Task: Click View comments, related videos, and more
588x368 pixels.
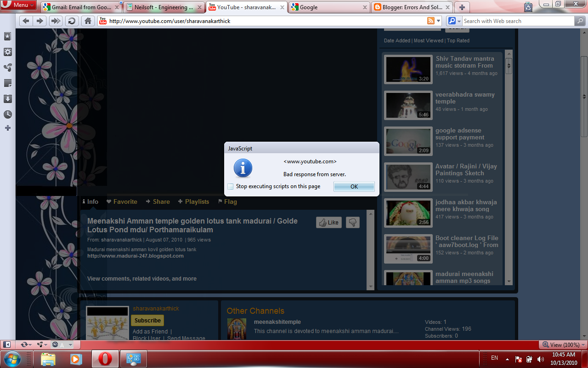Action: click(x=142, y=279)
